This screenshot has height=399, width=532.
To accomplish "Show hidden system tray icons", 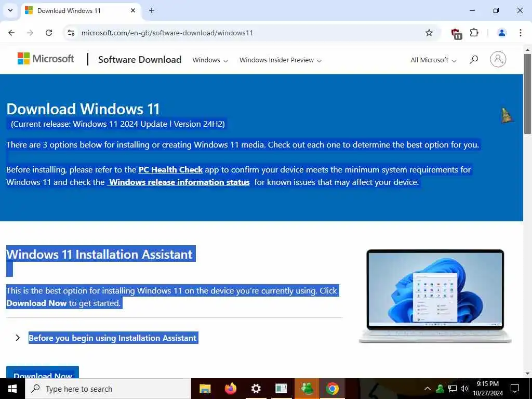I will click(428, 389).
